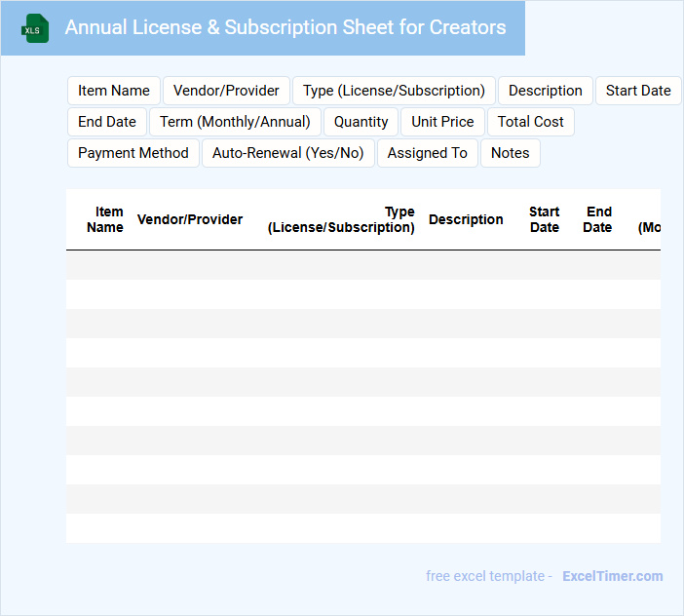The height and width of the screenshot is (616, 684).
Task: Select the Description tag button
Action: click(x=546, y=91)
